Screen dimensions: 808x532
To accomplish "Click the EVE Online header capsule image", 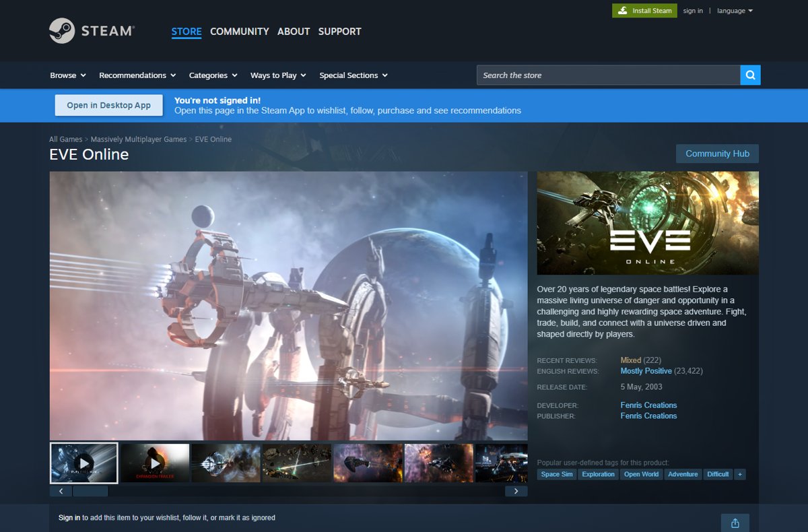I will [x=648, y=223].
